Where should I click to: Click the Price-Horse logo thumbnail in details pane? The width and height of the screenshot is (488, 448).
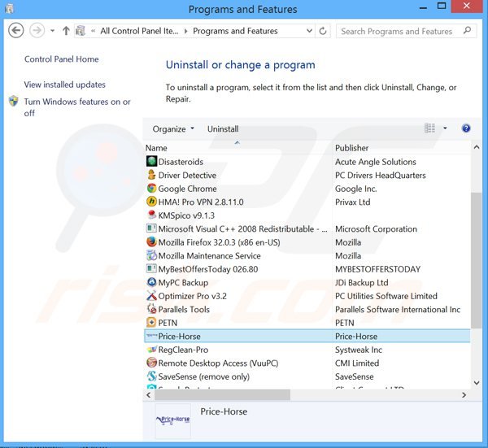point(173,420)
